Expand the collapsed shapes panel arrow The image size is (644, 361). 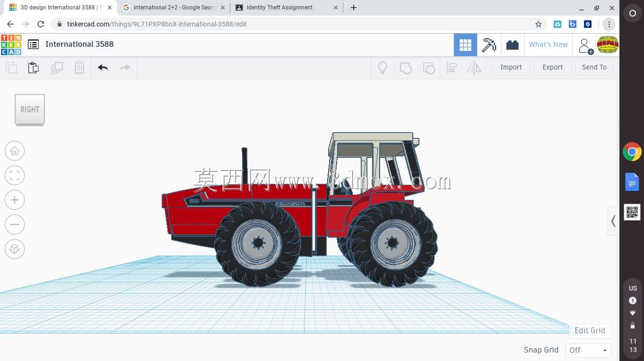click(613, 221)
